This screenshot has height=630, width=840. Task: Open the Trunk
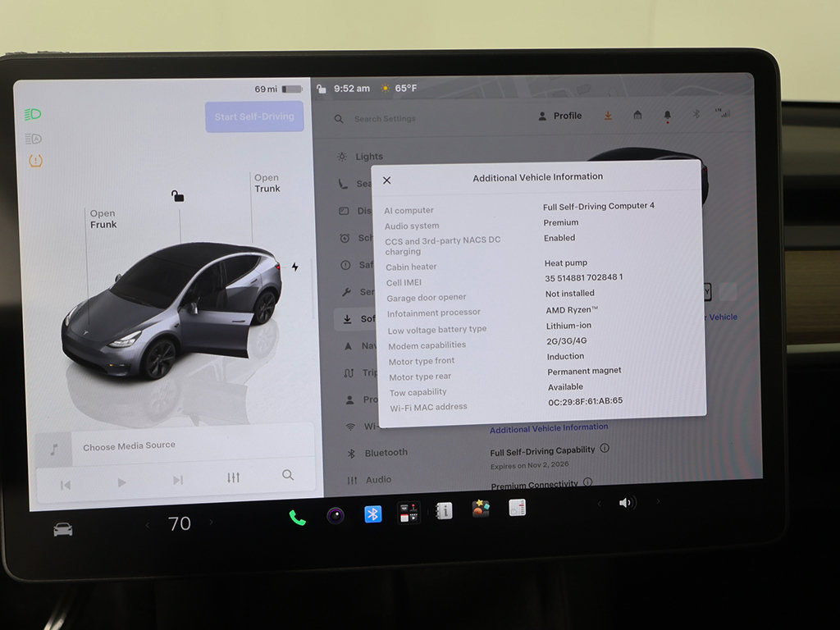[x=267, y=183]
